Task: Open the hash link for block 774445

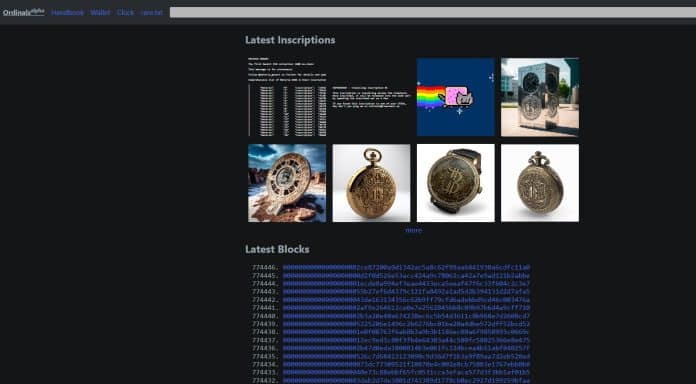Action: coord(407,276)
